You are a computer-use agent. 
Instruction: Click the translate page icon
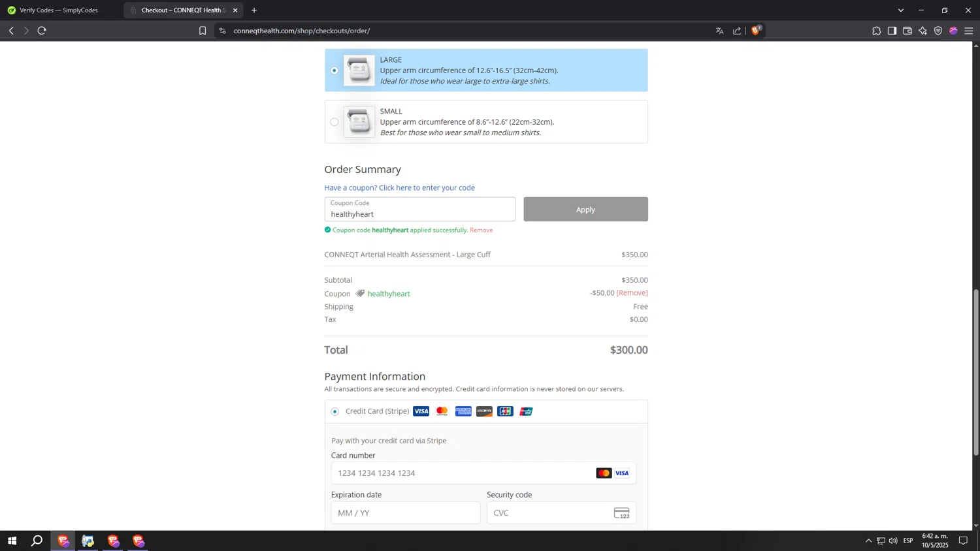coord(719,31)
